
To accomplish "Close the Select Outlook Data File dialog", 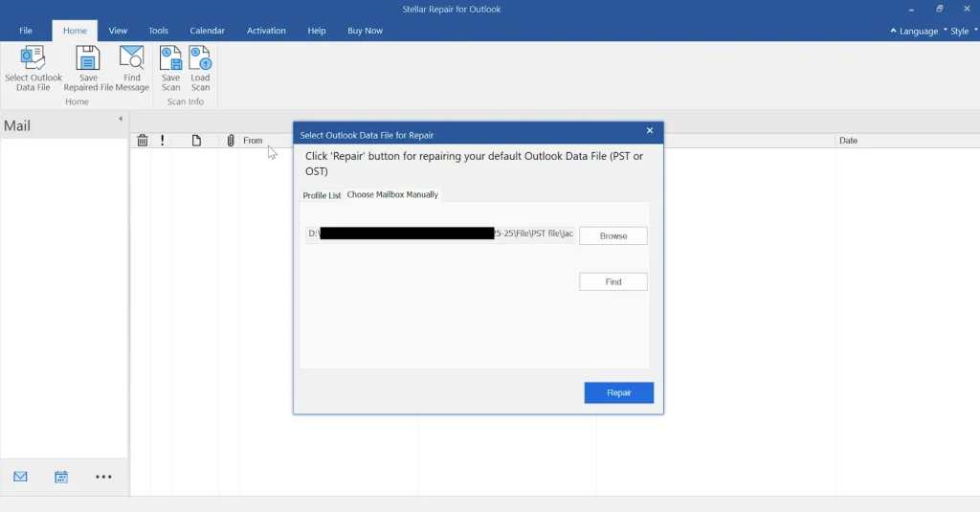I will [x=650, y=131].
